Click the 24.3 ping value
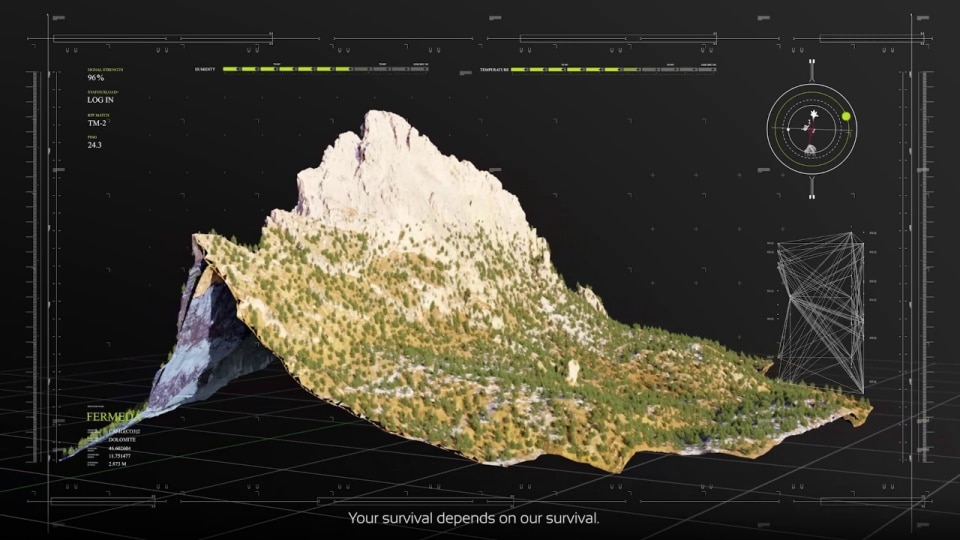The image size is (960, 540). (94, 145)
